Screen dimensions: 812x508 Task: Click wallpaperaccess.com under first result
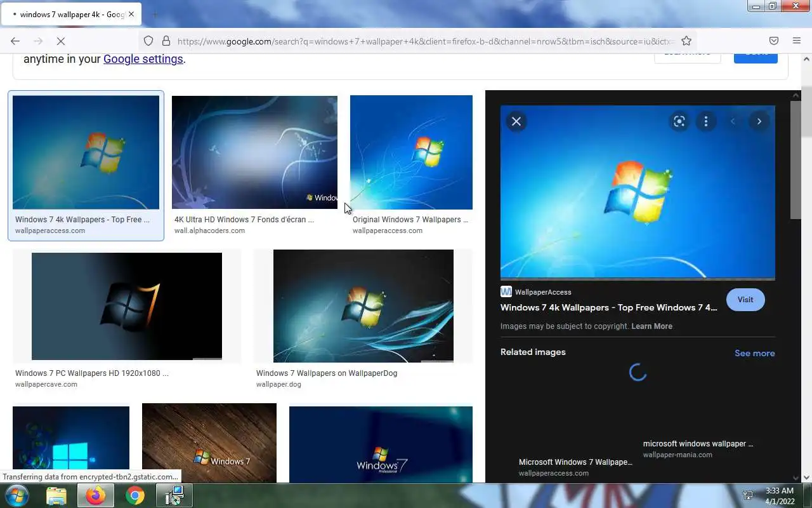point(50,231)
